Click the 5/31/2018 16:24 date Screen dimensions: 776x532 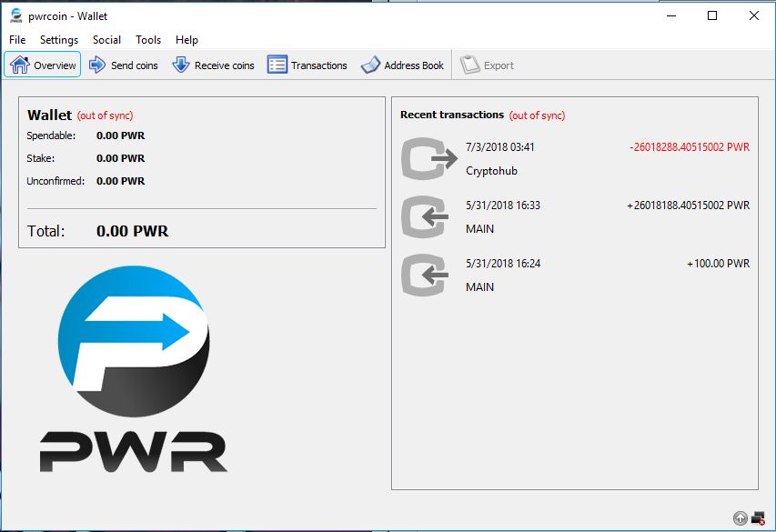(503, 264)
